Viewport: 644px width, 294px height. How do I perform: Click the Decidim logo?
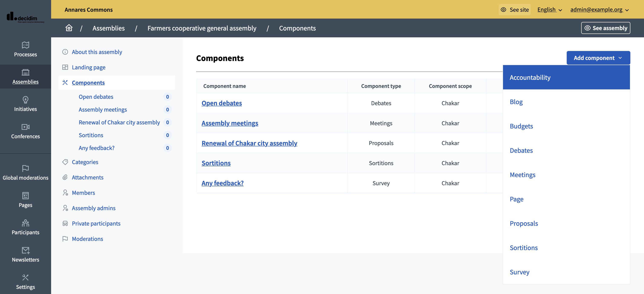[25, 17]
